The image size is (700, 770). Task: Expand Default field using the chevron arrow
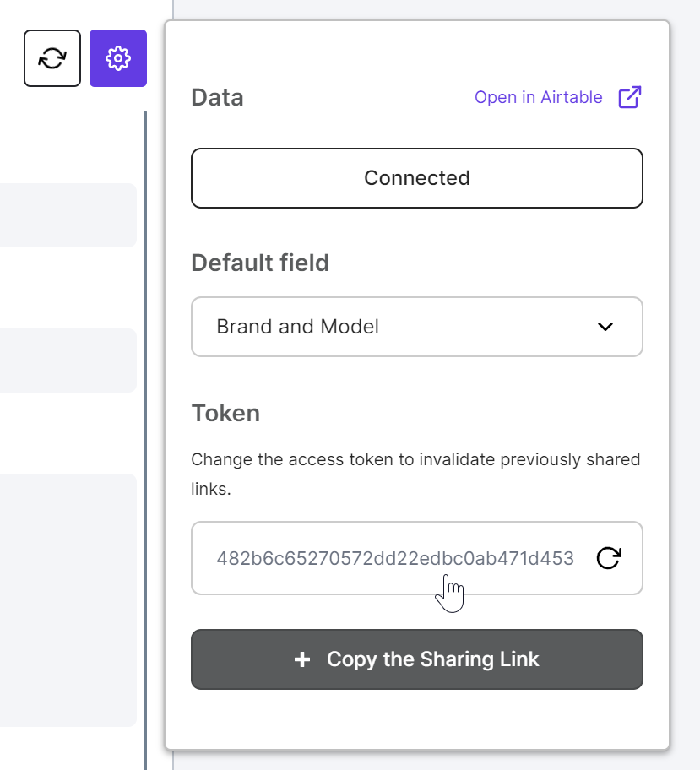pos(605,327)
